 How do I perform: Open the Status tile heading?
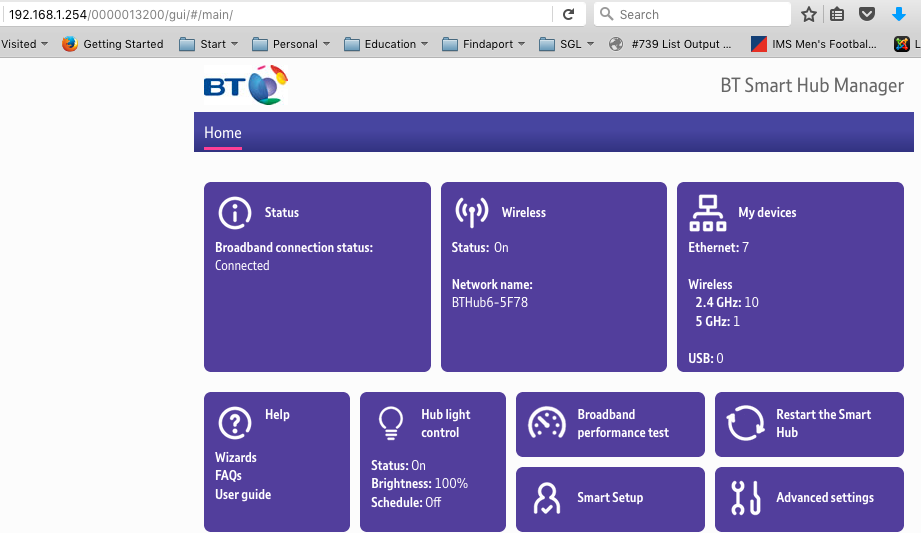[x=281, y=213]
